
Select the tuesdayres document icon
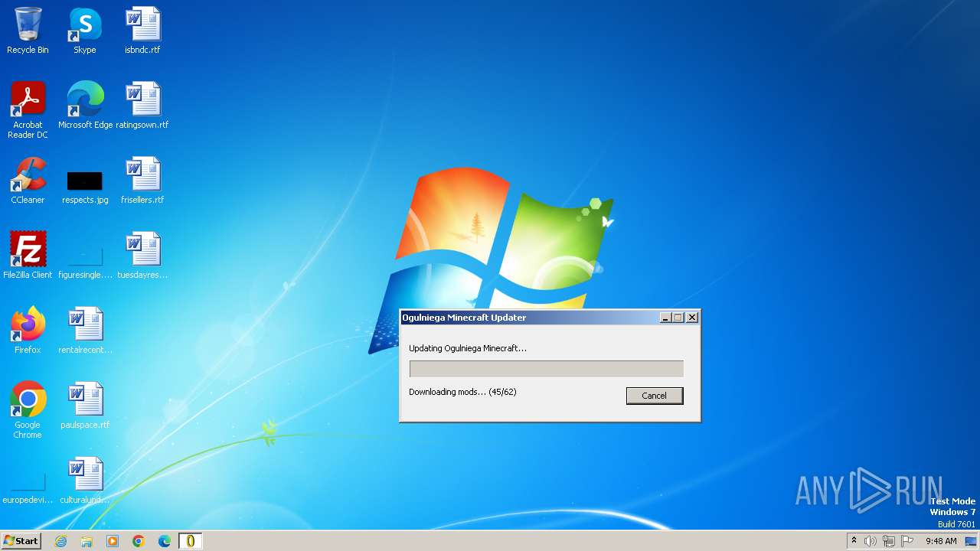click(x=142, y=256)
